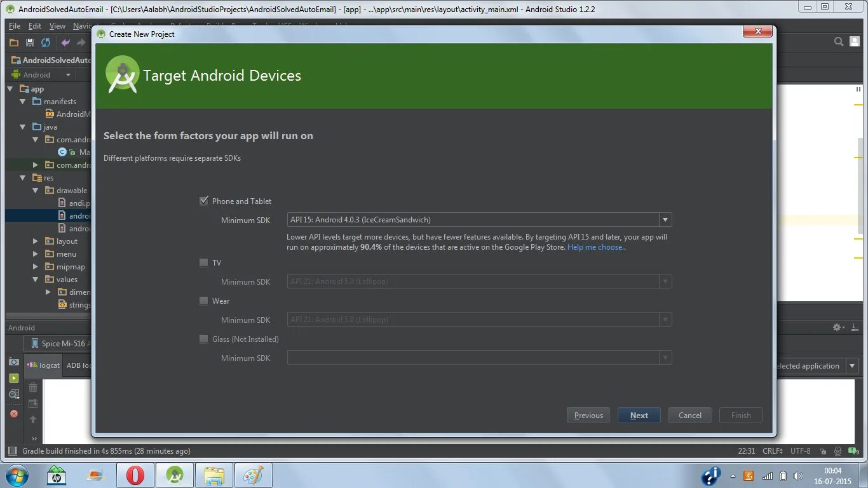
Task: Click the Next button
Action: click(x=639, y=416)
